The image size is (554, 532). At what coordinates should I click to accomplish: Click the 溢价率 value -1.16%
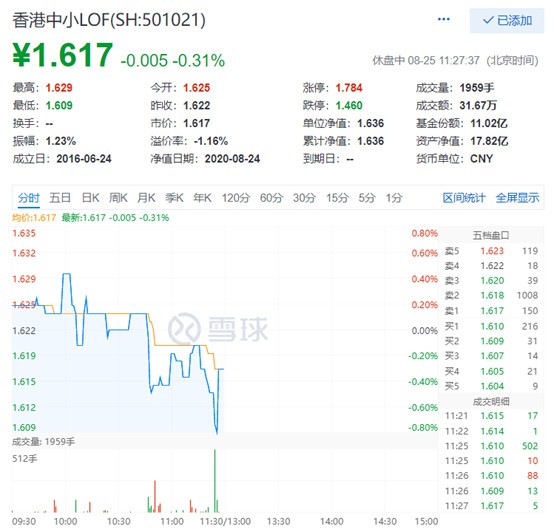[x=211, y=141]
